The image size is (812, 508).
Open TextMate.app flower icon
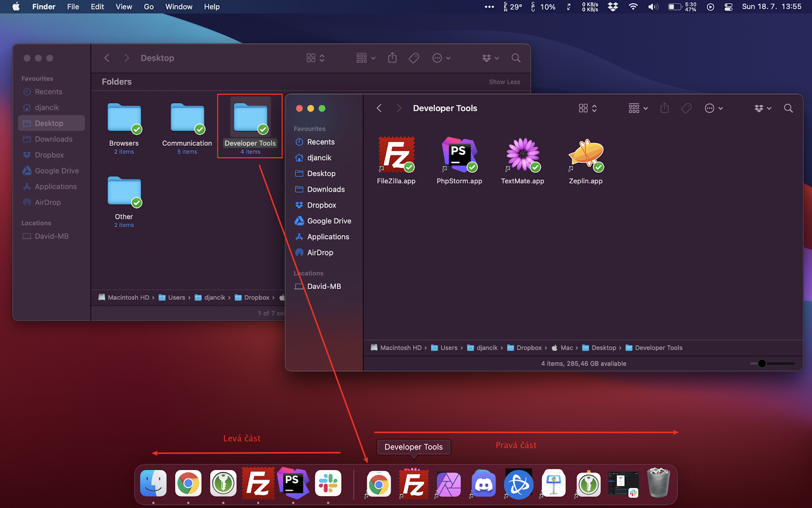click(522, 155)
